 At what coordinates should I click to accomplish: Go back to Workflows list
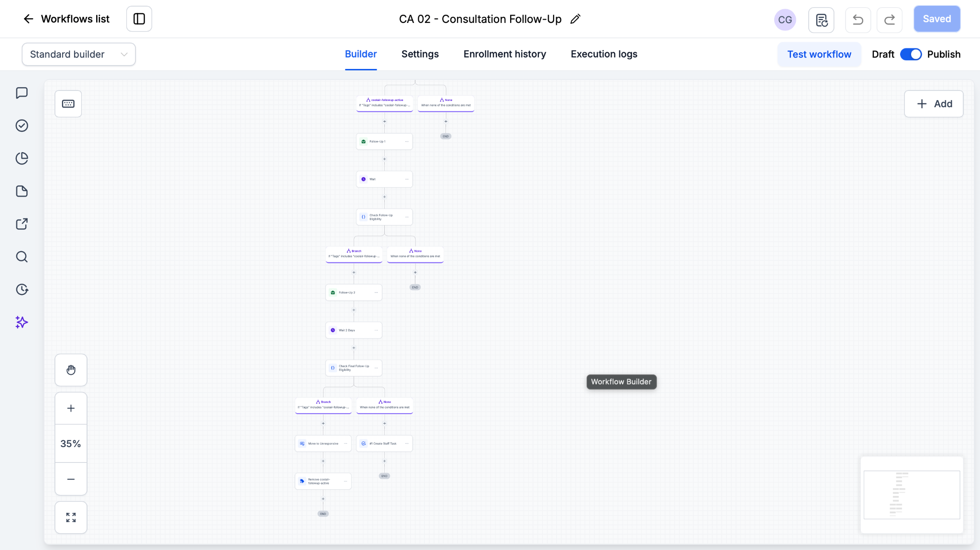click(66, 19)
